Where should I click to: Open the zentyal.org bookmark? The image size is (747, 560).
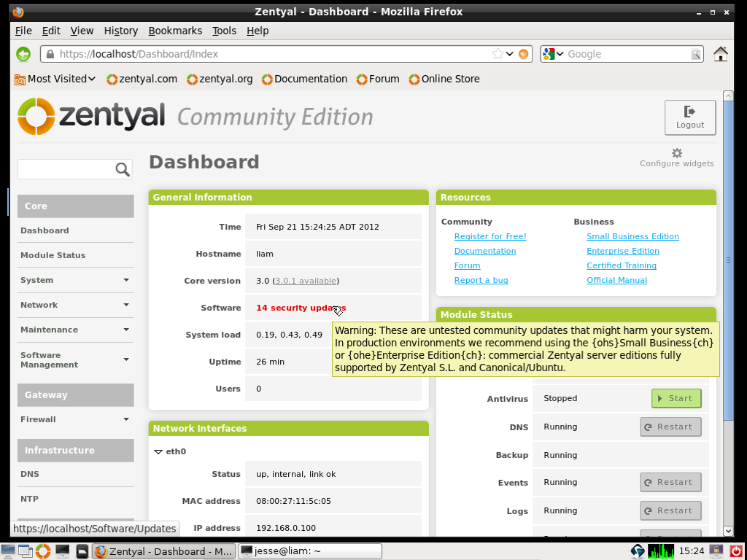pyautogui.click(x=220, y=79)
